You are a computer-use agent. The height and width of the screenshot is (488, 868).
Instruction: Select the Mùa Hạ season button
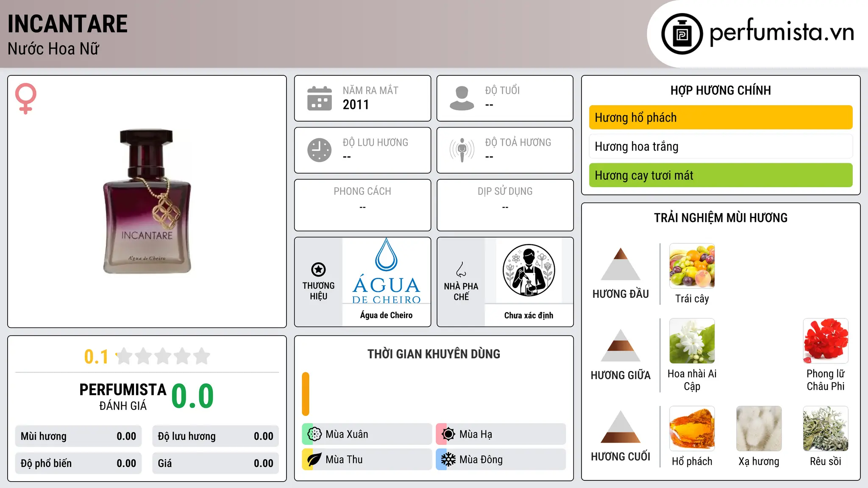(501, 434)
